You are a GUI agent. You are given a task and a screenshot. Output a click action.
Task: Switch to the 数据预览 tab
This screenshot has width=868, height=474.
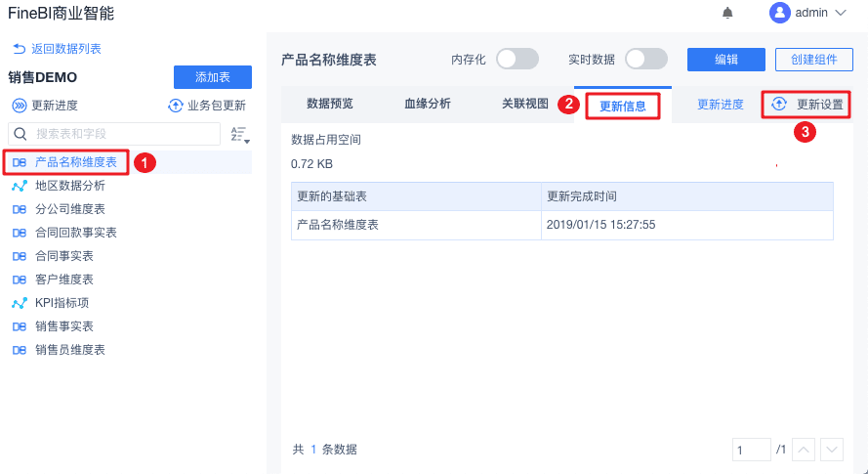[329, 104]
